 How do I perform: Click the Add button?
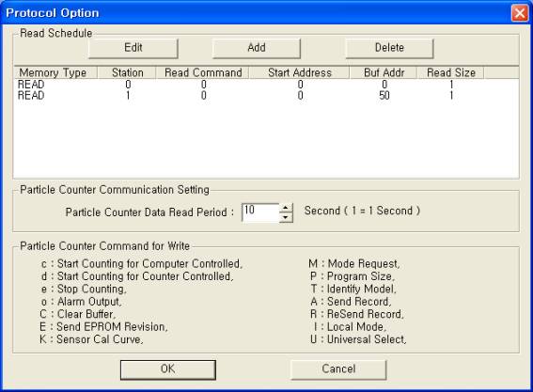tap(257, 48)
